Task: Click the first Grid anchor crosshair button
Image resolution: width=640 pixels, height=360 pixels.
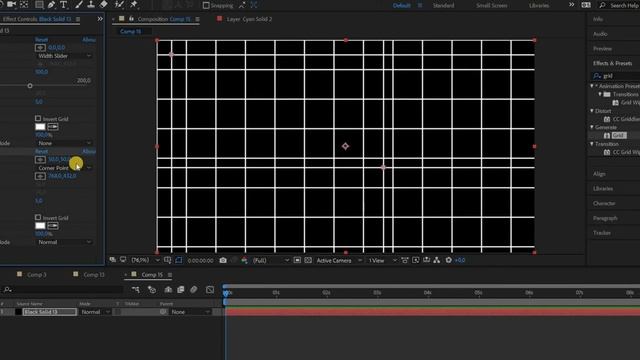Action: 40,48
